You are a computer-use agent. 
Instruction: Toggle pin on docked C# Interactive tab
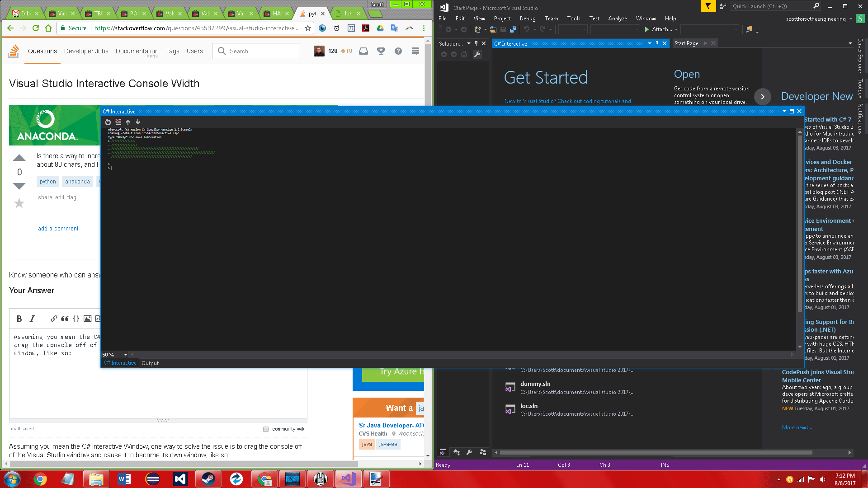click(x=657, y=43)
